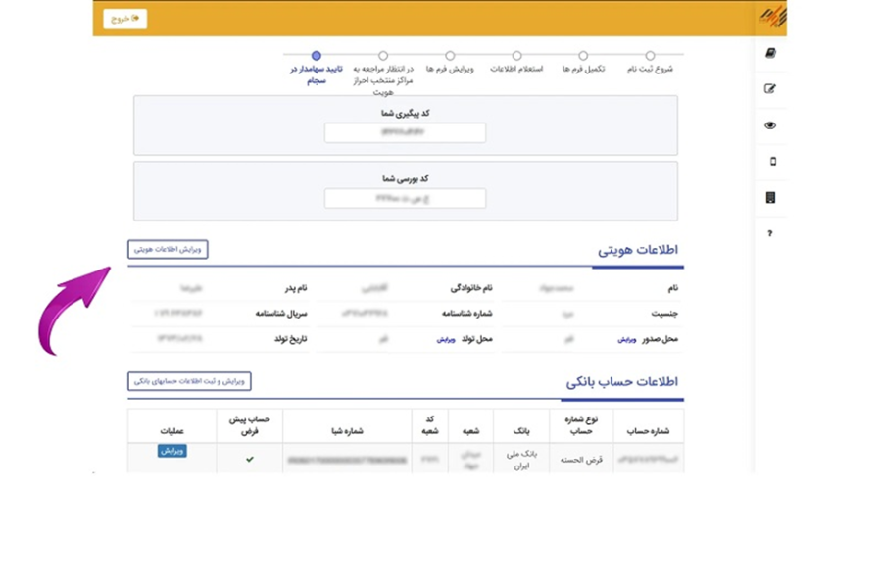Click ویرایش و ثبت اطلاعات حسابهای بانکی button

point(189,381)
